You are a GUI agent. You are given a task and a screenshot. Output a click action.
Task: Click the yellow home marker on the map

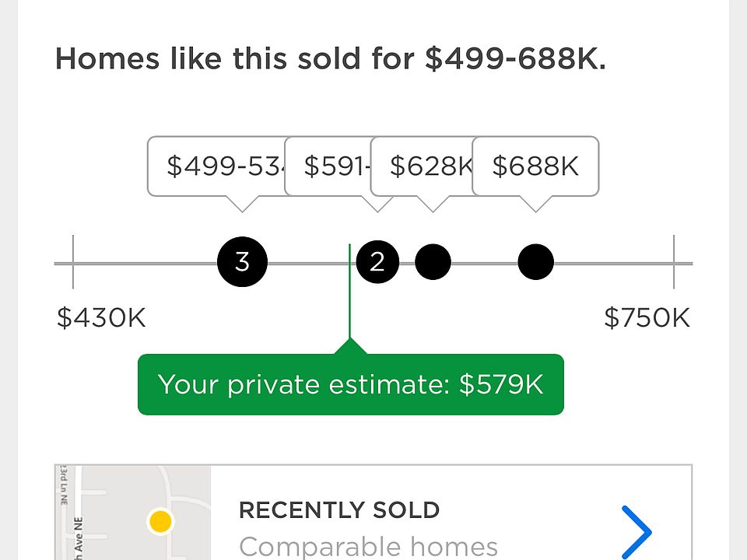click(160, 521)
